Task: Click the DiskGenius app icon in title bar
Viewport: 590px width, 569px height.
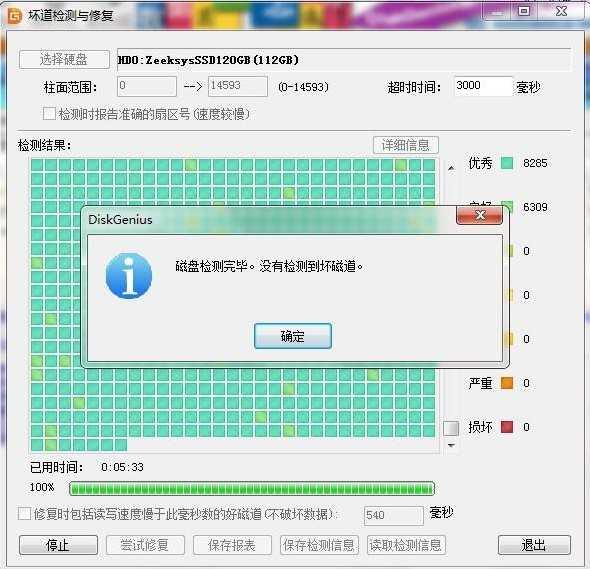Action: click(x=15, y=15)
